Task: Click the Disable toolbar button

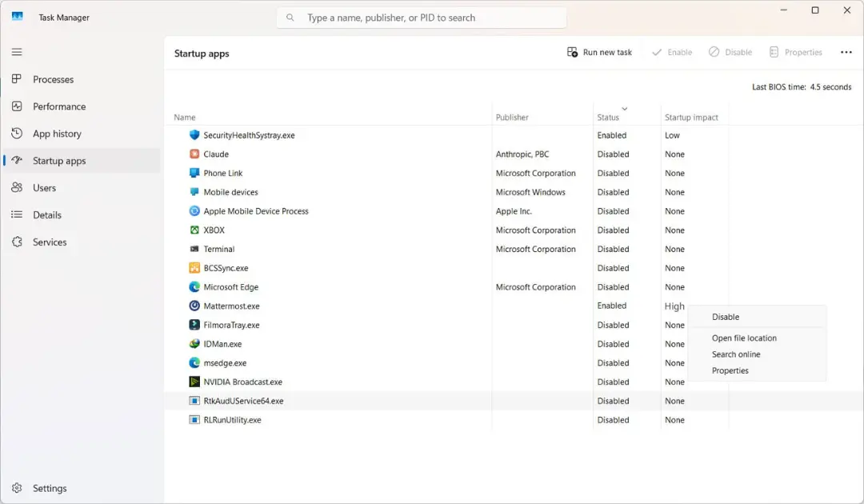Action: click(730, 52)
